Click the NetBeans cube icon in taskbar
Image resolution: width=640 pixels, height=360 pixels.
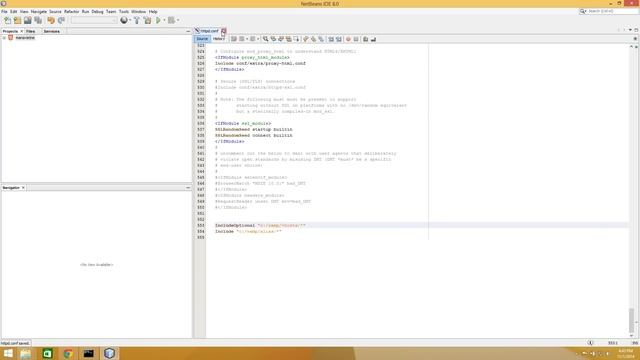click(x=109, y=353)
